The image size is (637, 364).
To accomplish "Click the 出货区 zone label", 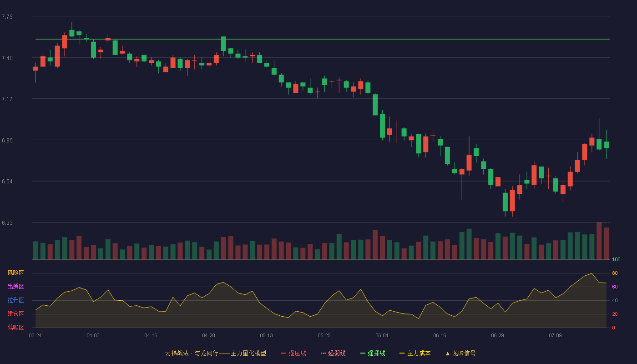I will point(16,287).
